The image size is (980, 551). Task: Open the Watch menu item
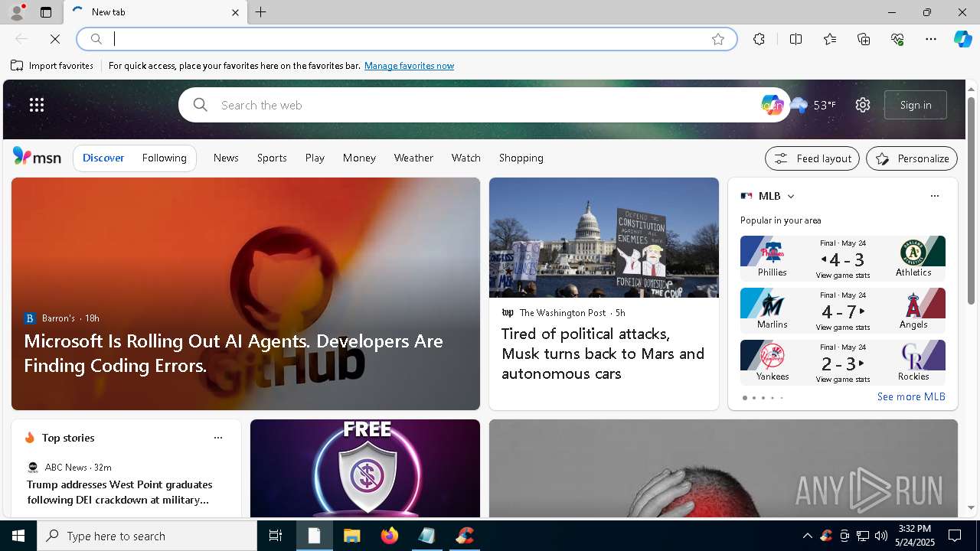[x=465, y=158]
